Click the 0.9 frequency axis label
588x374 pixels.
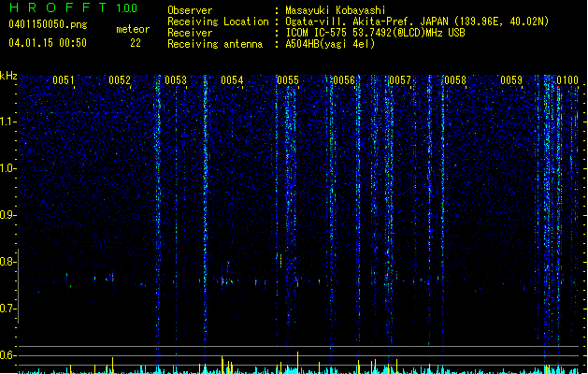point(8,215)
